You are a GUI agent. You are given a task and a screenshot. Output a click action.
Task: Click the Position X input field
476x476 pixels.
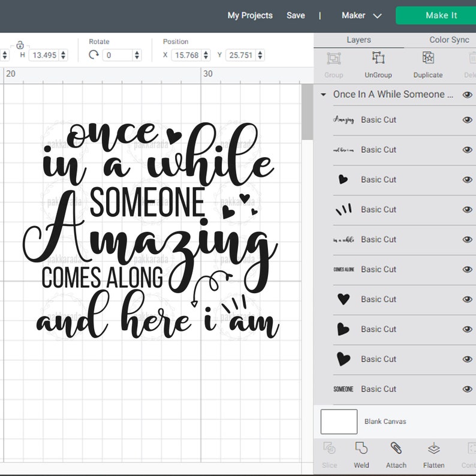[186, 55]
